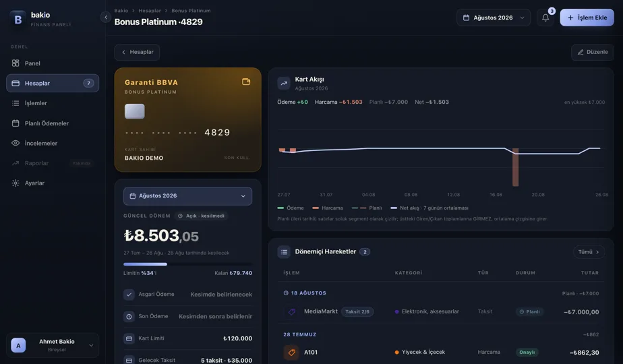
Task: Click the Açık · kesilmedi status chip
Action: (202, 216)
